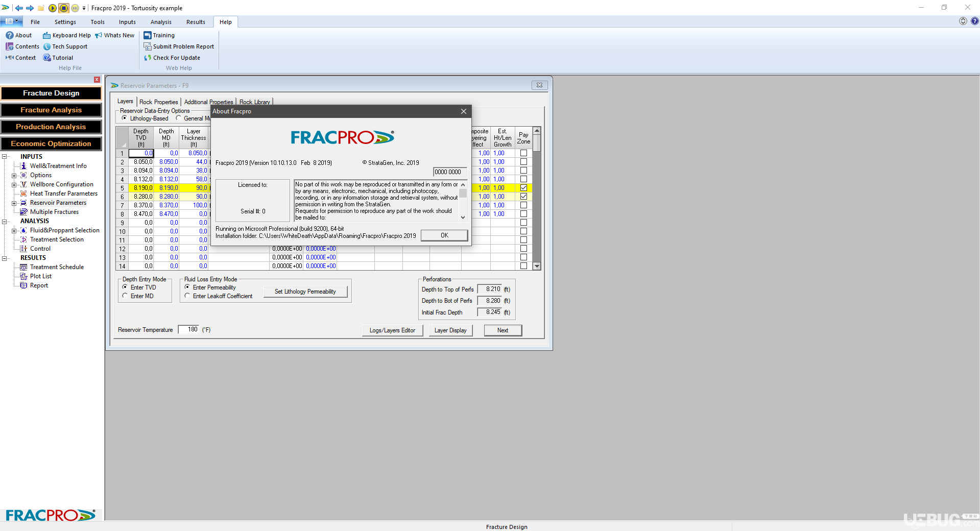Open the Tutorial icon
This screenshot has height=531, width=980.
(x=46, y=58)
